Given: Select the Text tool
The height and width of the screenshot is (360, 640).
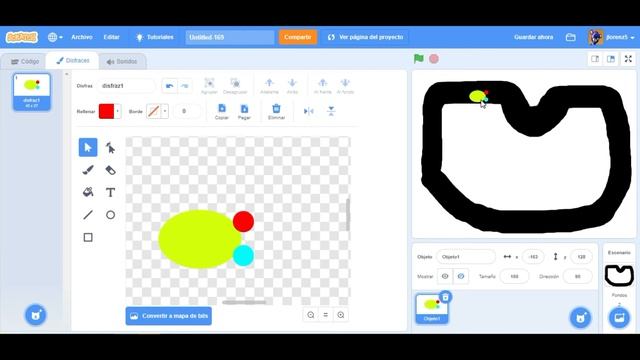Looking at the screenshot, I should [110, 192].
